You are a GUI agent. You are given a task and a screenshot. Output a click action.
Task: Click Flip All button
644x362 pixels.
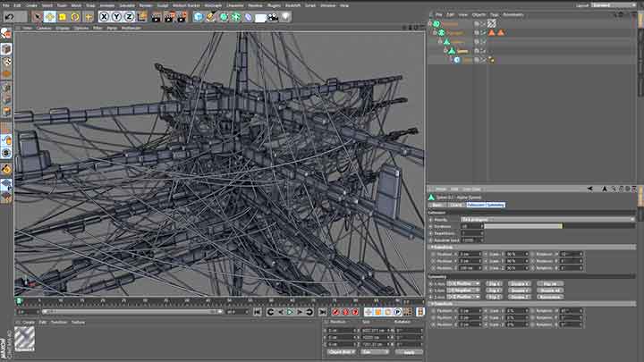pyautogui.click(x=550, y=283)
